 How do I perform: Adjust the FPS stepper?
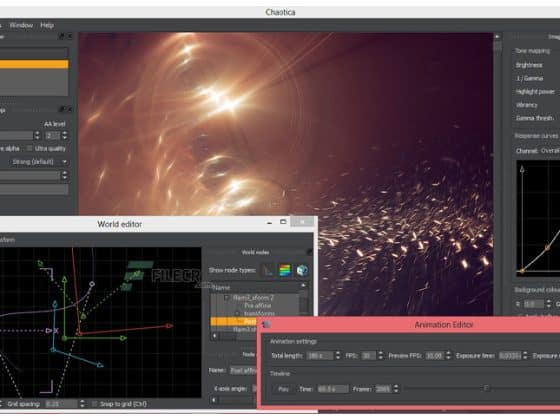click(x=380, y=356)
